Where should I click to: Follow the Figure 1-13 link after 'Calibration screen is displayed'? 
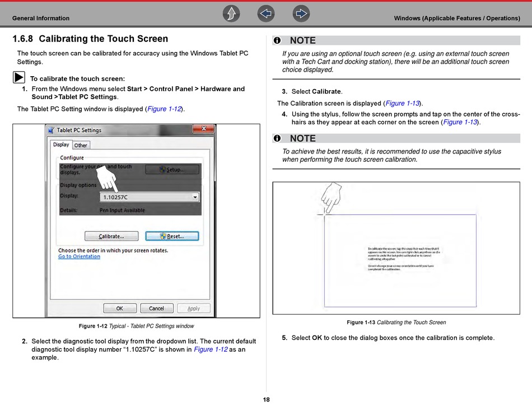click(403, 103)
